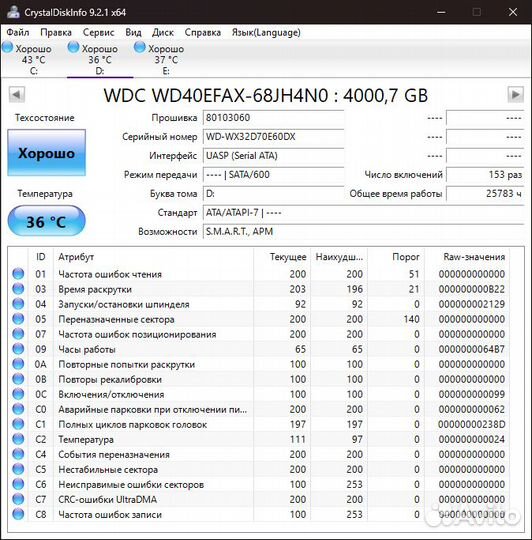Open the Файл menu
The width and height of the screenshot is (532, 540).
click(18, 32)
